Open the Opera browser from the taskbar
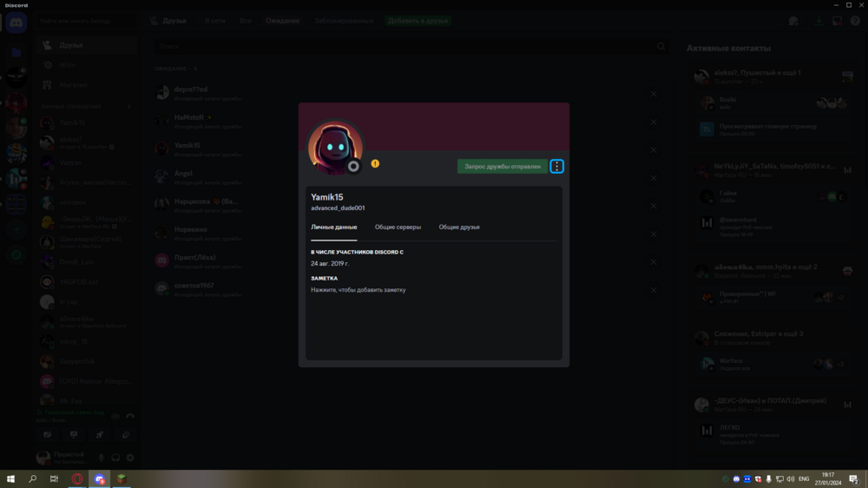Viewport: 868px width, 488px height. coord(77,479)
